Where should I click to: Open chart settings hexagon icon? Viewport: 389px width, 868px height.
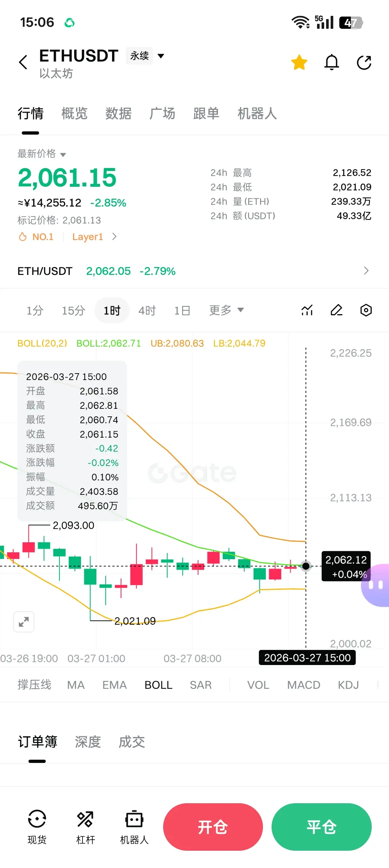tap(366, 310)
